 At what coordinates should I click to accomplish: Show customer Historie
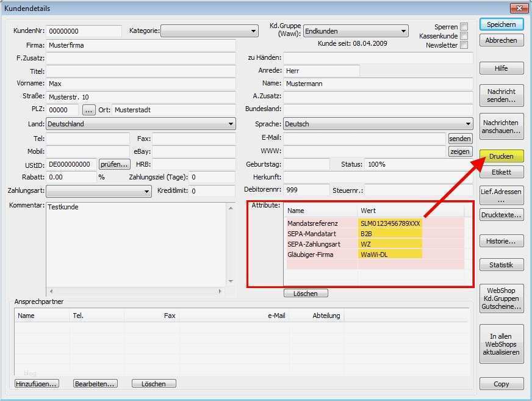(501, 241)
